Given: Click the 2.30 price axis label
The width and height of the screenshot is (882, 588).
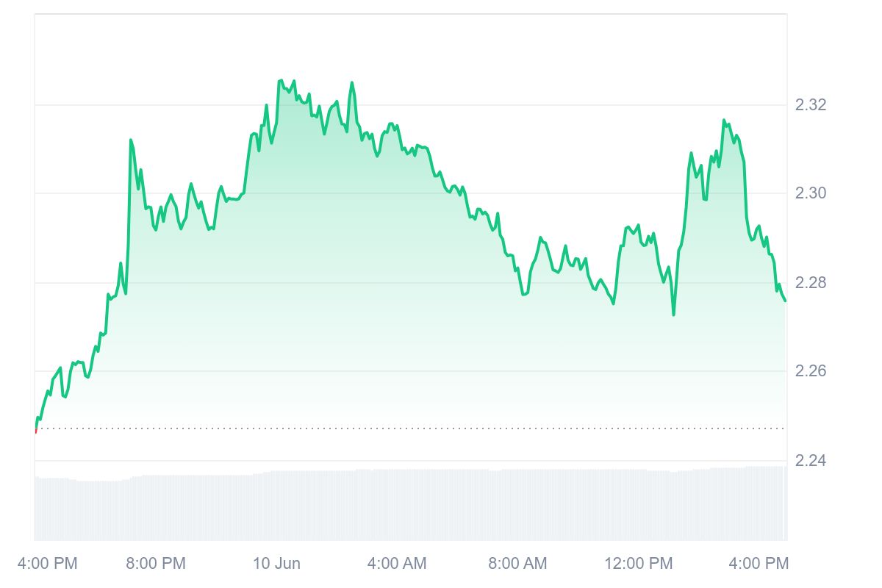Looking at the screenshot, I should 811,193.
